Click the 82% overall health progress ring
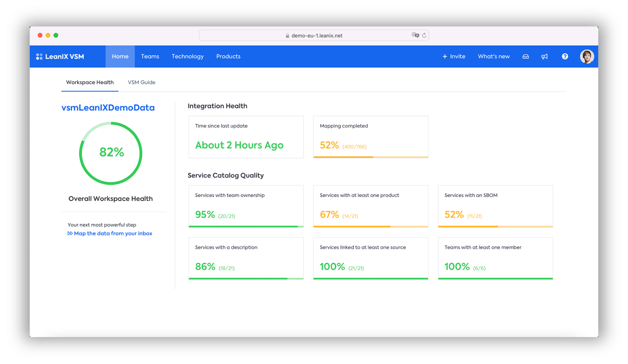 click(111, 153)
